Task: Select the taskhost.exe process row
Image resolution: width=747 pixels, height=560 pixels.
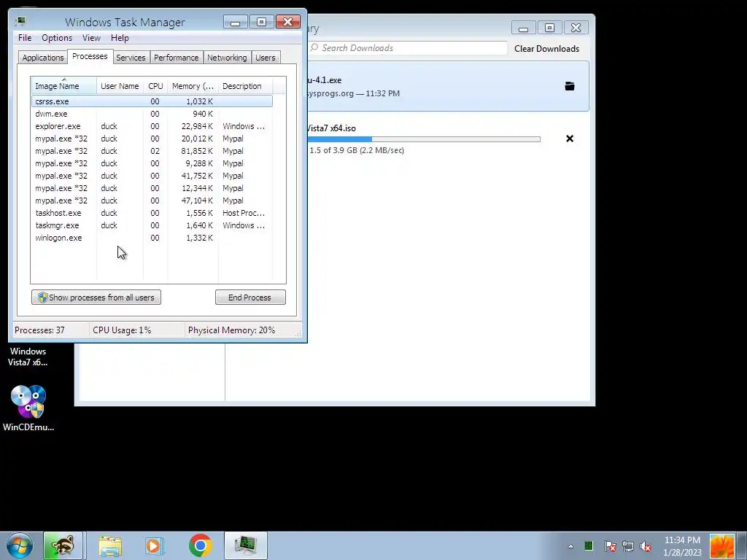Action: click(152, 213)
